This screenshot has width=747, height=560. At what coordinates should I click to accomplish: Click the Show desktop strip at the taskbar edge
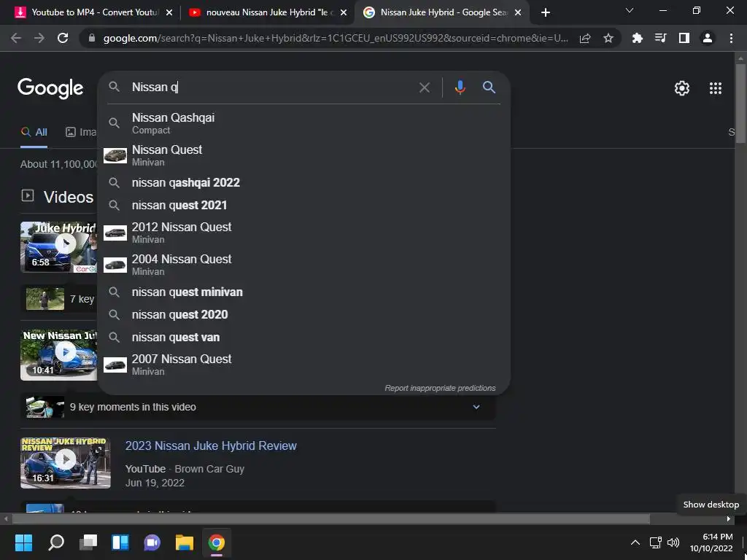(743, 542)
